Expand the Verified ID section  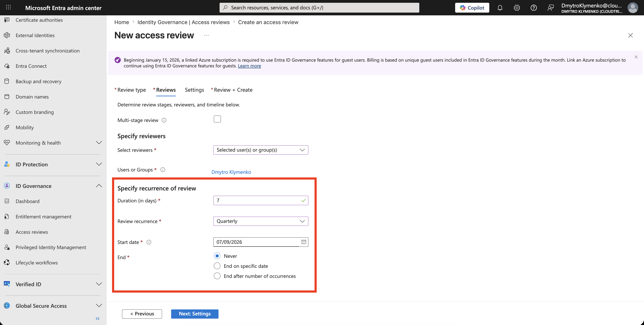(x=99, y=284)
